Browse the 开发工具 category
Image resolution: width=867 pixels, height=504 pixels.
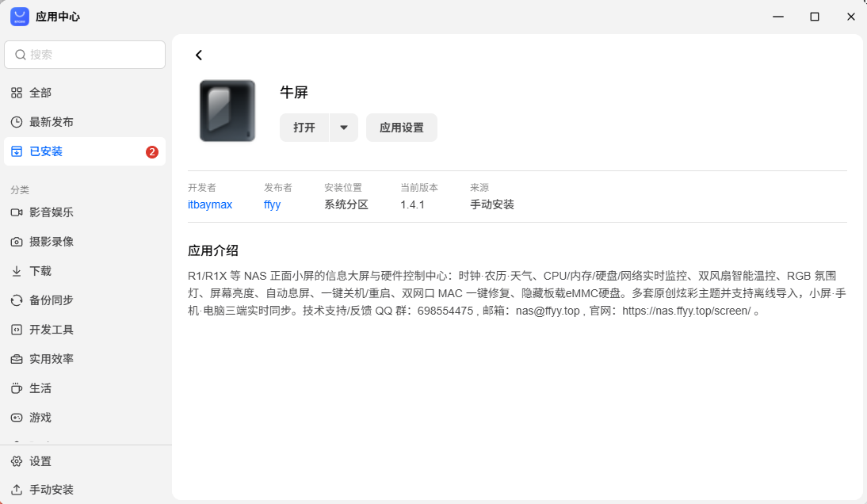point(85,330)
